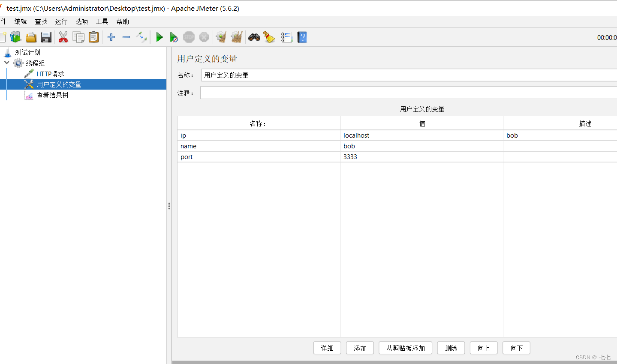Select the 查看结果树 tree node
The width and height of the screenshot is (617, 364).
52,95
